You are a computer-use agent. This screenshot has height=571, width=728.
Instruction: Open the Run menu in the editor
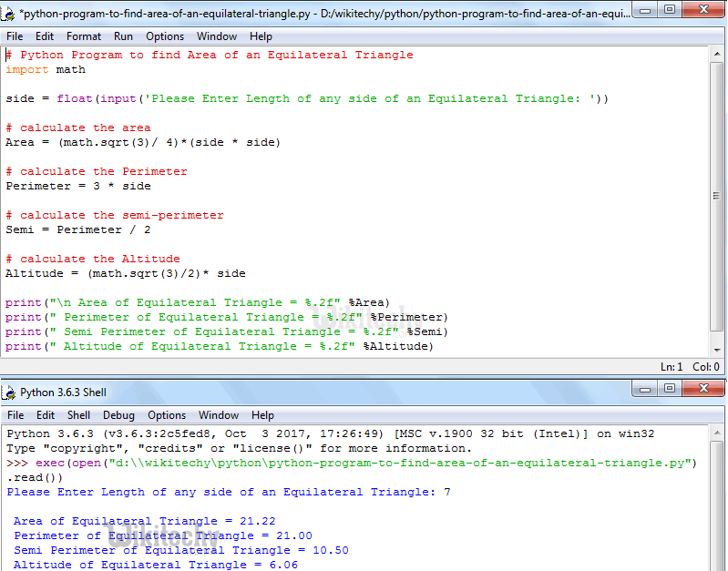point(123,36)
